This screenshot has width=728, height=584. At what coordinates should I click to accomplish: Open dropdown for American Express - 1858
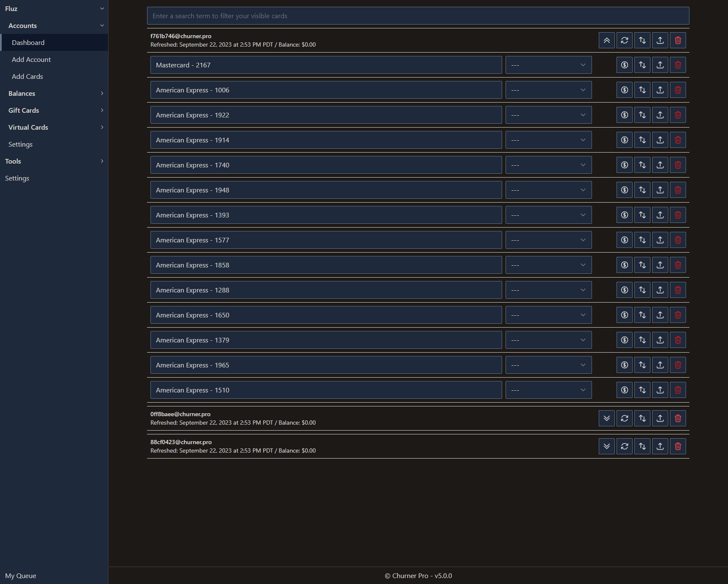tap(548, 265)
